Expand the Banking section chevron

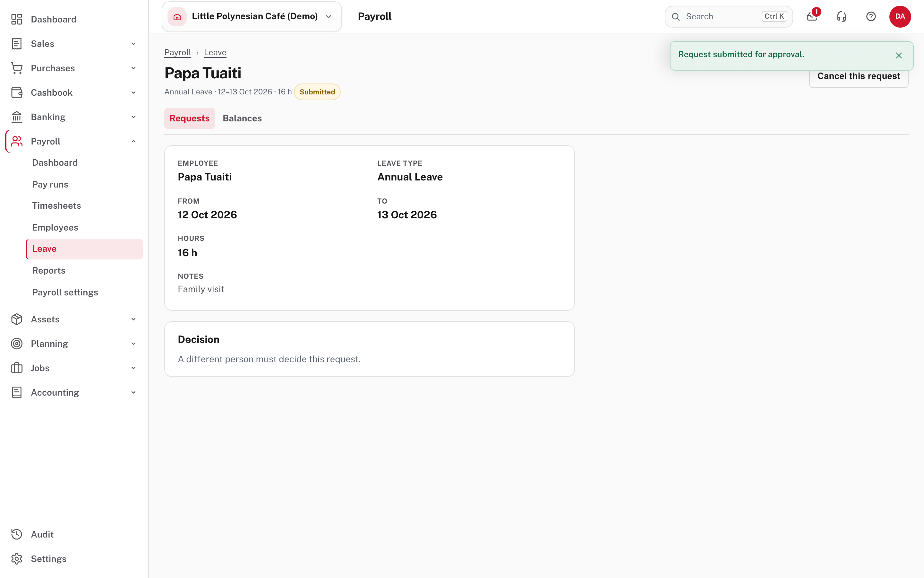pos(133,117)
